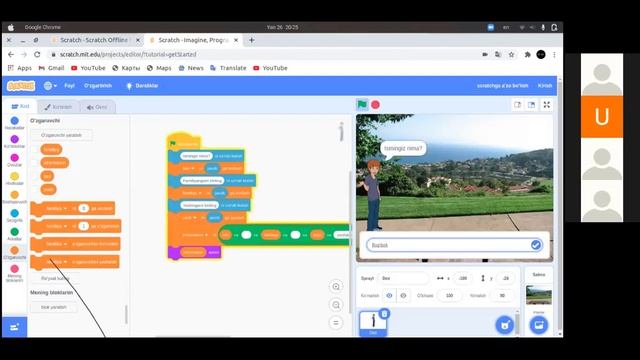The image size is (640, 360).
Task: Click the make a list (Ro'yxat) button
Action: tap(55, 278)
